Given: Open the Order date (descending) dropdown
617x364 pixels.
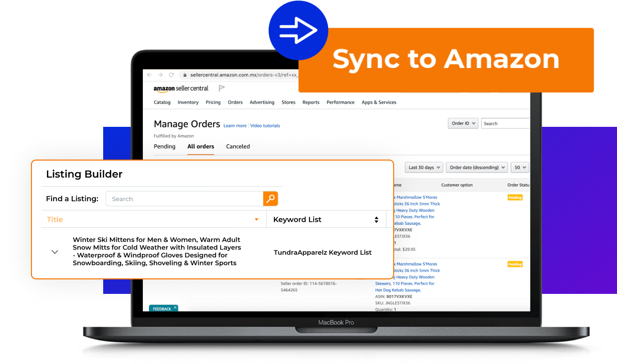Looking at the screenshot, I should [477, 168].
